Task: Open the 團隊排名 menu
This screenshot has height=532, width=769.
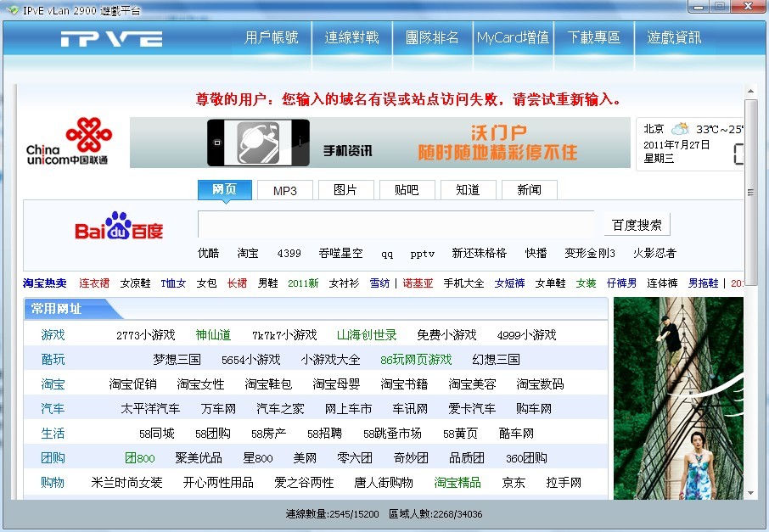Action: [432, 37]
